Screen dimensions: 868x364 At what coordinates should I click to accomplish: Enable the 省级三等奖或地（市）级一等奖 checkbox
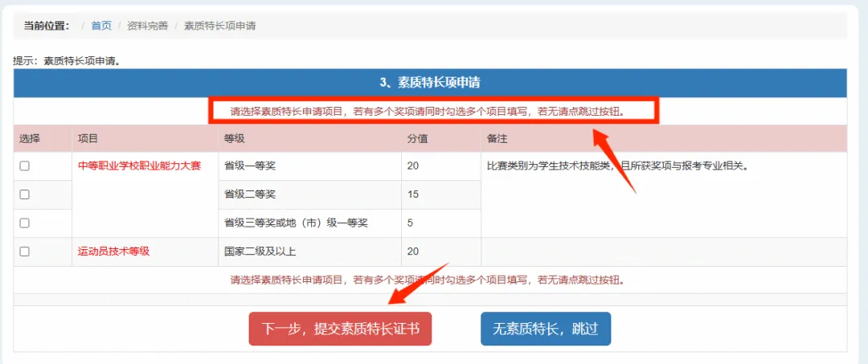[25, 223]
